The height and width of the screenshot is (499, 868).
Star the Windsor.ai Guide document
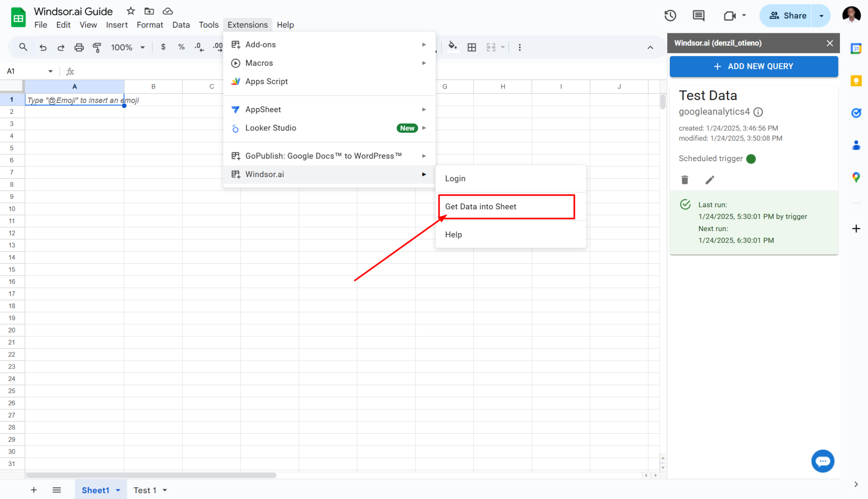tap(131, 11)
